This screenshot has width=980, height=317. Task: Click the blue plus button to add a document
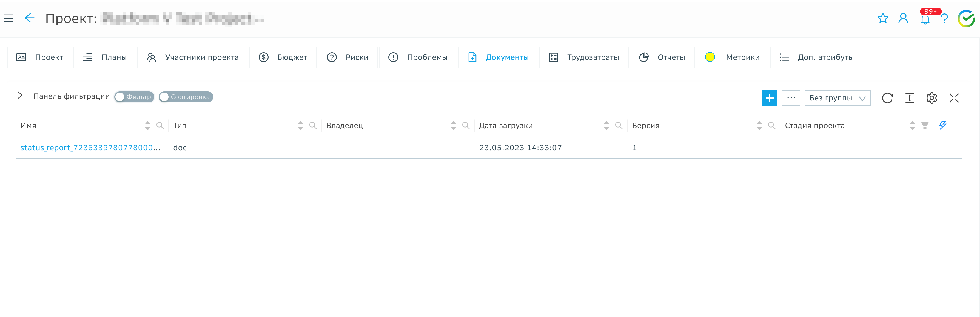coord(770,98)
